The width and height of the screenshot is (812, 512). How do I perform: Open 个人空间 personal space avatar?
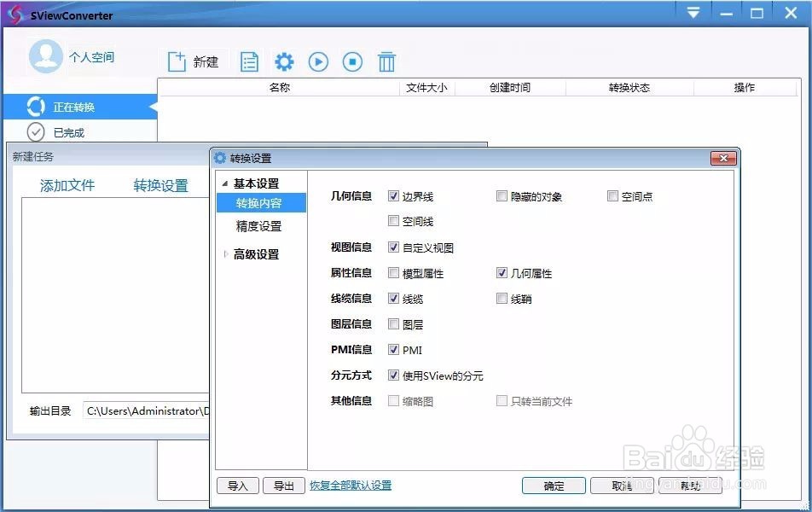coord(45,58)
